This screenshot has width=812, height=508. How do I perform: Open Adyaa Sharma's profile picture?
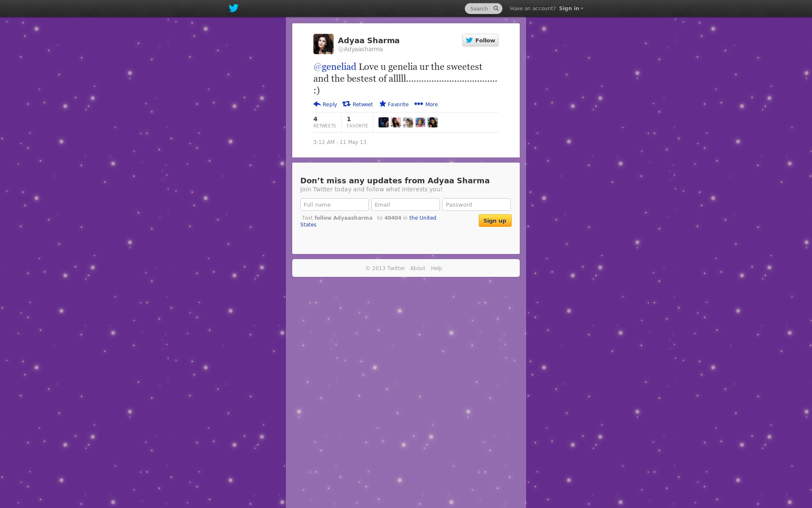point(324,44)
